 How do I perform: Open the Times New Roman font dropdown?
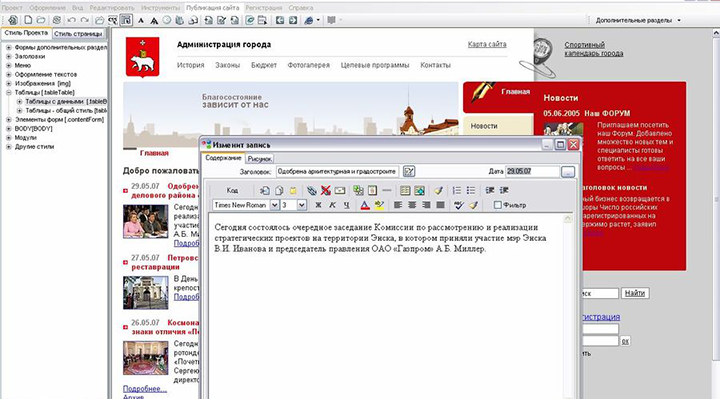[274, 205]
